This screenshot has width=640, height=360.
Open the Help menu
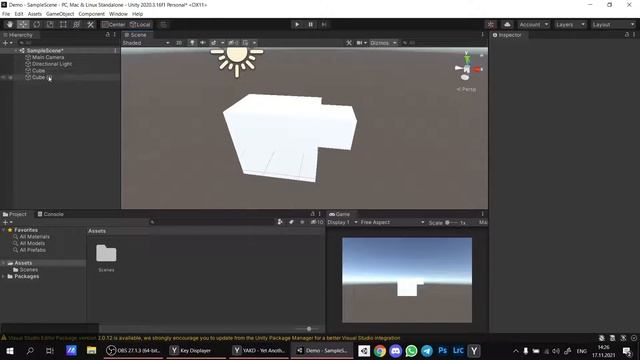[x=138, y=14]
